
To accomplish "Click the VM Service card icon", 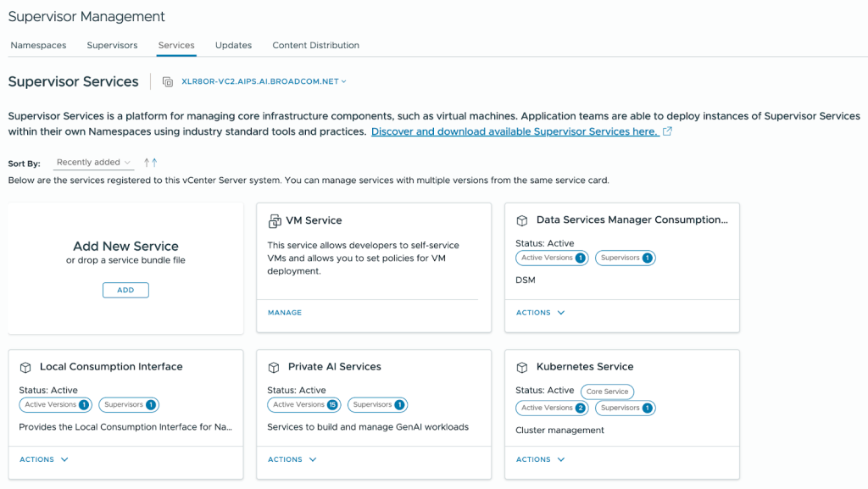I will coord(274,220).
